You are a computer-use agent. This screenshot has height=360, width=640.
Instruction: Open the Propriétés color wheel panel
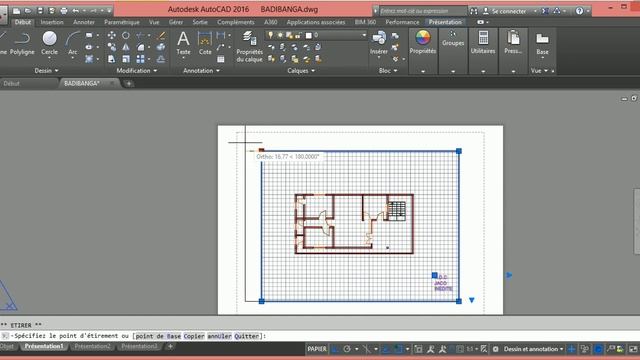click(x=423, y=42)
